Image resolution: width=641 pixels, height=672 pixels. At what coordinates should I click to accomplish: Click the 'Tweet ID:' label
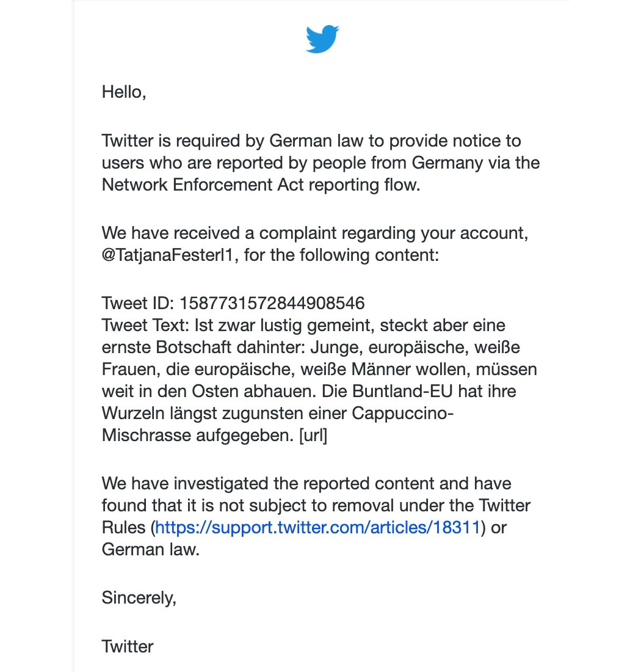pyautogui.click(x=138, y=303)
